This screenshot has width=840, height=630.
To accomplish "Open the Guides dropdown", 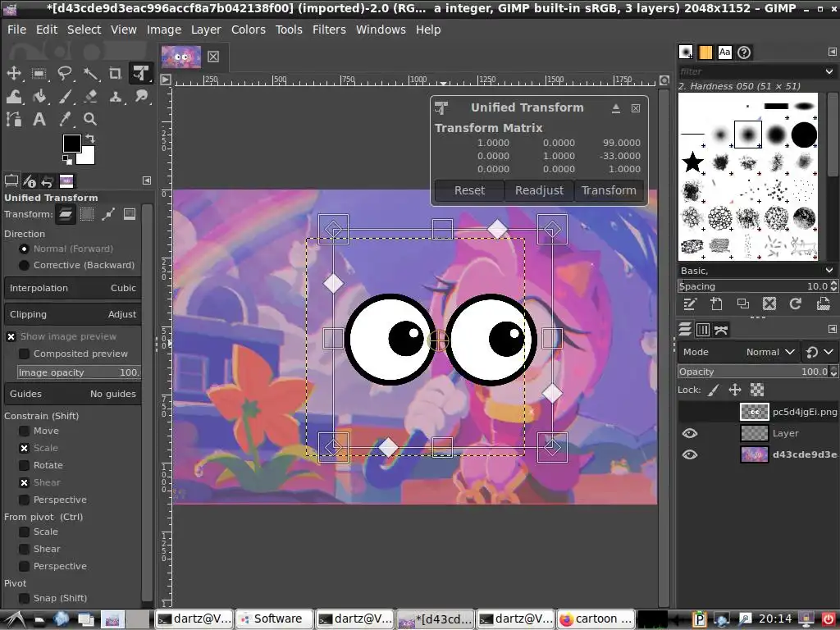I will tap(72, 394).
